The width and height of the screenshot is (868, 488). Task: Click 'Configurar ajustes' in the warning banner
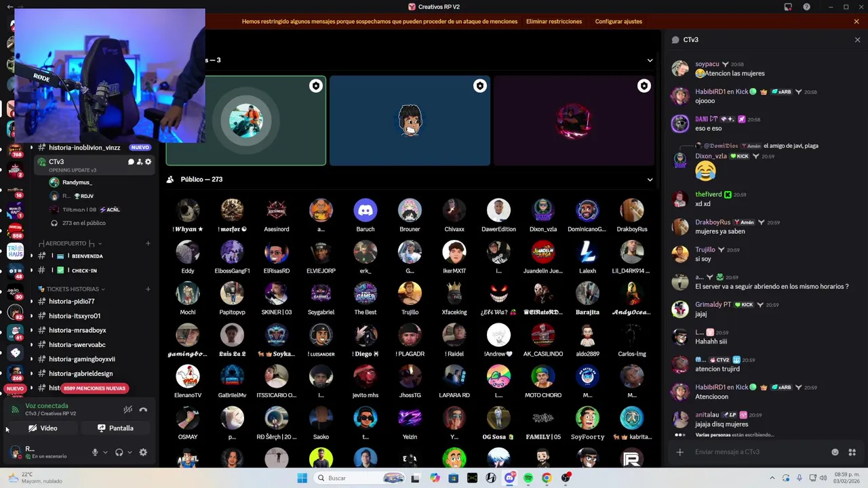tap(618, 22)
